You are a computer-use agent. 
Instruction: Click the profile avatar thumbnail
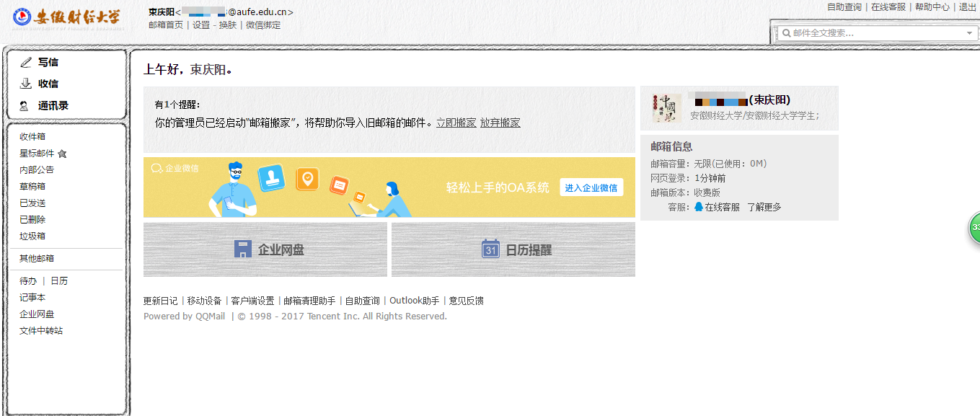(x=666, y=108)
